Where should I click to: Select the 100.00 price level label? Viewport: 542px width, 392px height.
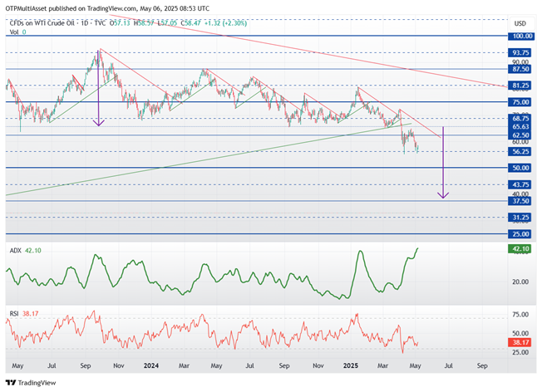(x=521, y=36)
